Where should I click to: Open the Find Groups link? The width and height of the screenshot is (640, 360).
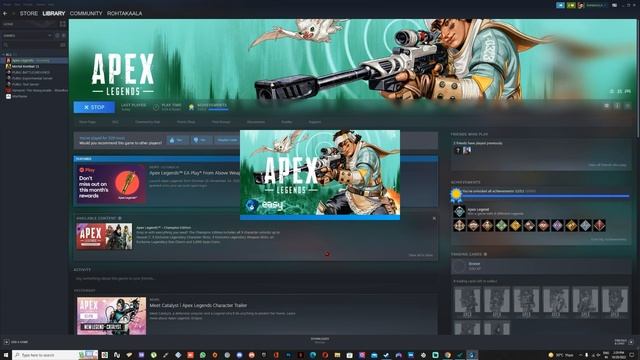(221, 122)
